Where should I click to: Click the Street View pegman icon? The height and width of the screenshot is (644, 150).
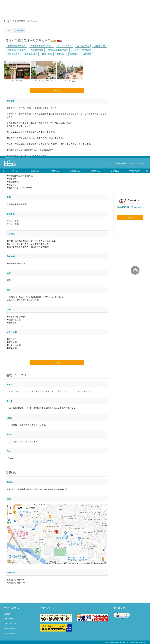click(x=103, y=559)
